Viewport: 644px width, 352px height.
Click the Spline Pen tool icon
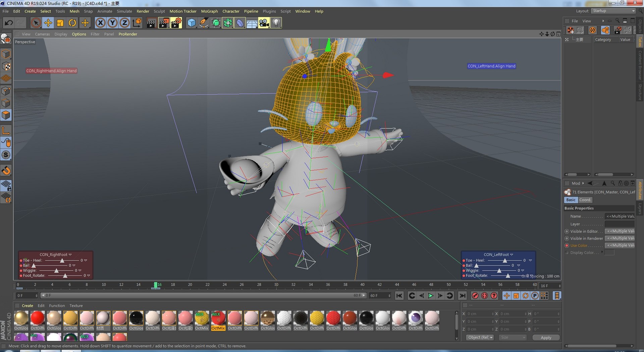[x=204, y=23]
